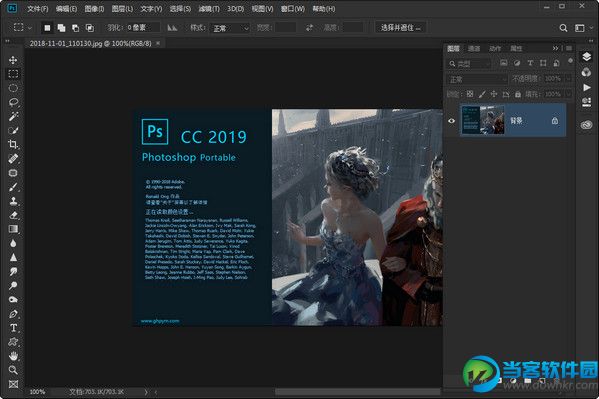Toggle lock transparent pixels
This screenshot has width=599, height=399.
coord(470,94)
